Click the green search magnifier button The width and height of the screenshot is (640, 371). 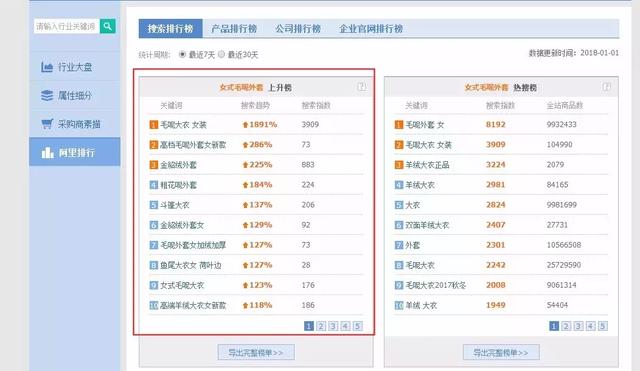point(107,26)
